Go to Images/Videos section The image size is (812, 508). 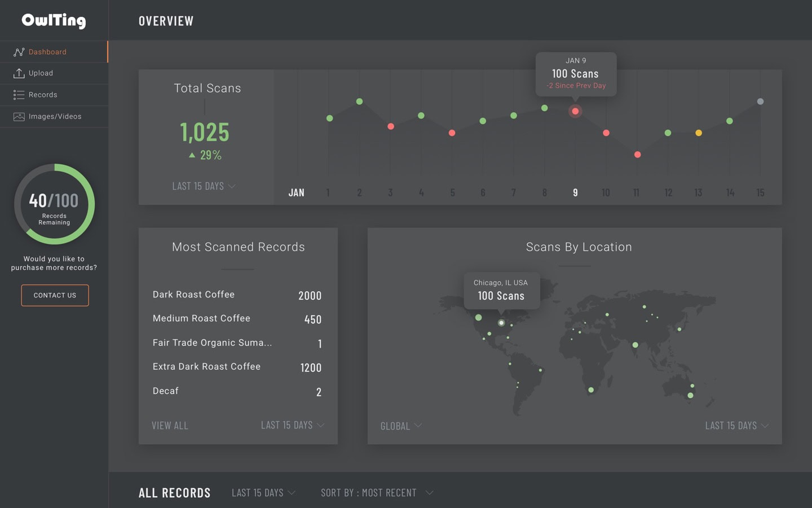click(55, 117)
